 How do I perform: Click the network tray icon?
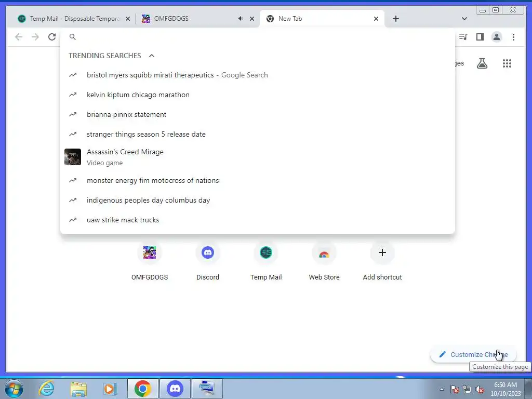click(467, 390)
